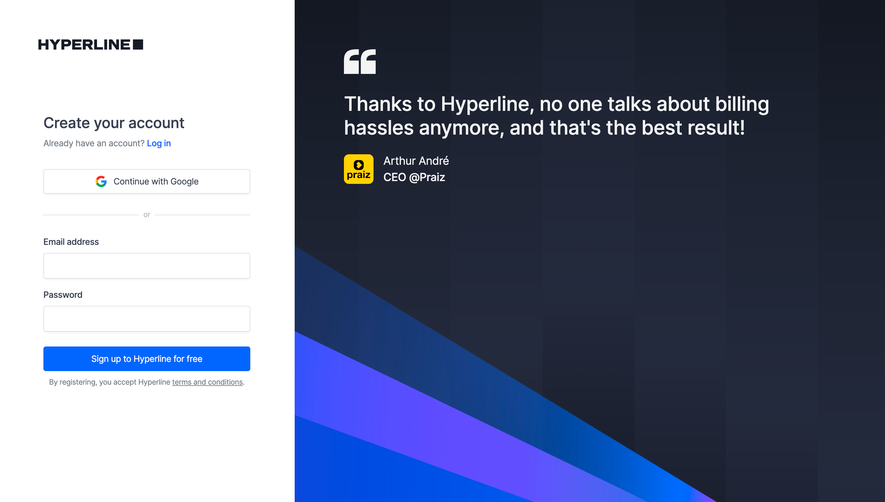Click the testimonial quote about billing hassles

(x=557, y=116)
